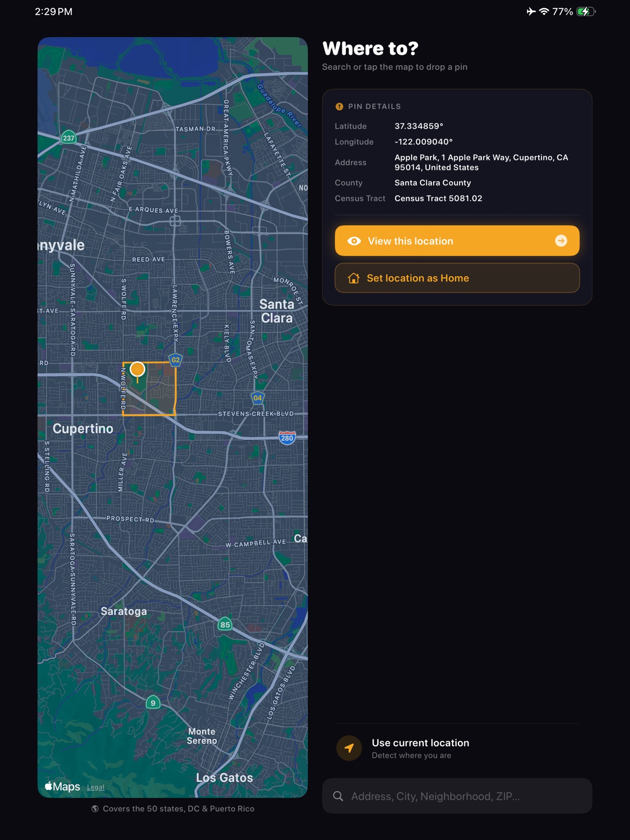Tap Set location as Home button
This screenshot has width=630, height=840.
click(457, 278)
